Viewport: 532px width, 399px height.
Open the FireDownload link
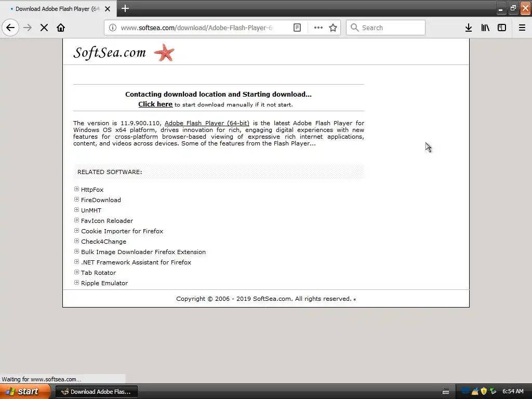tap(101, 200)
